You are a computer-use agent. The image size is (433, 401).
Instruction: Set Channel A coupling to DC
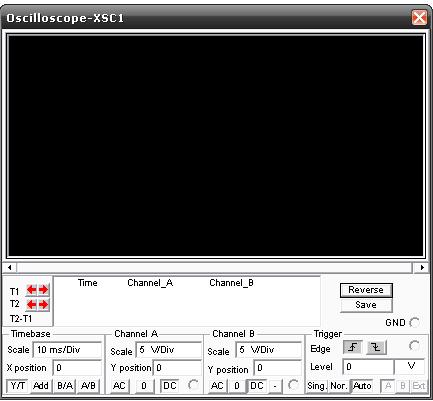(170, 386)
